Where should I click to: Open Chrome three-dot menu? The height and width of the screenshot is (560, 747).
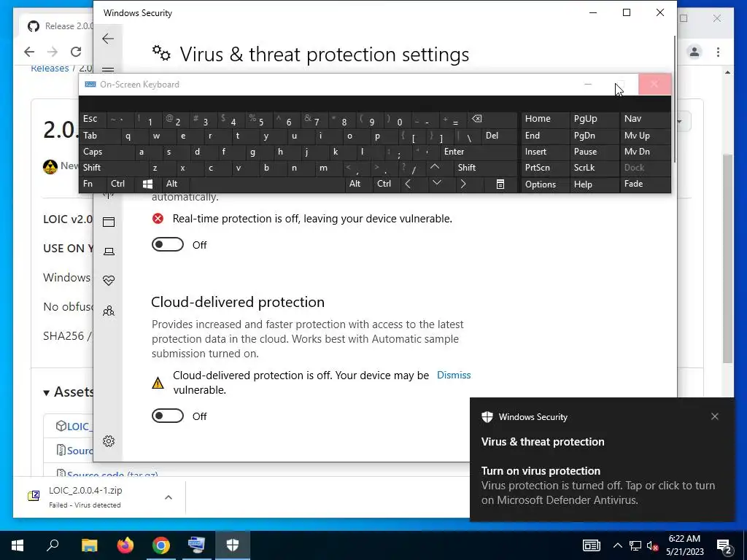718,52
